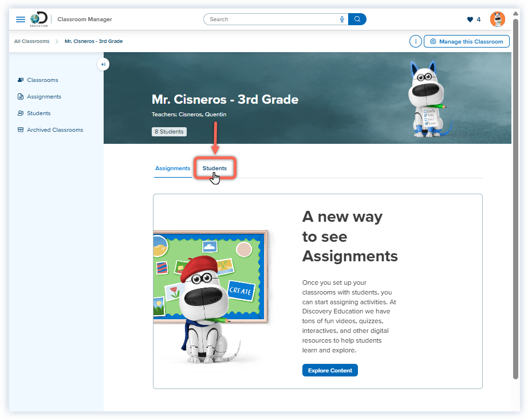Switch to the Assignments tab
528x420 pixels.
pyautogui.click(x=172, y=168)
